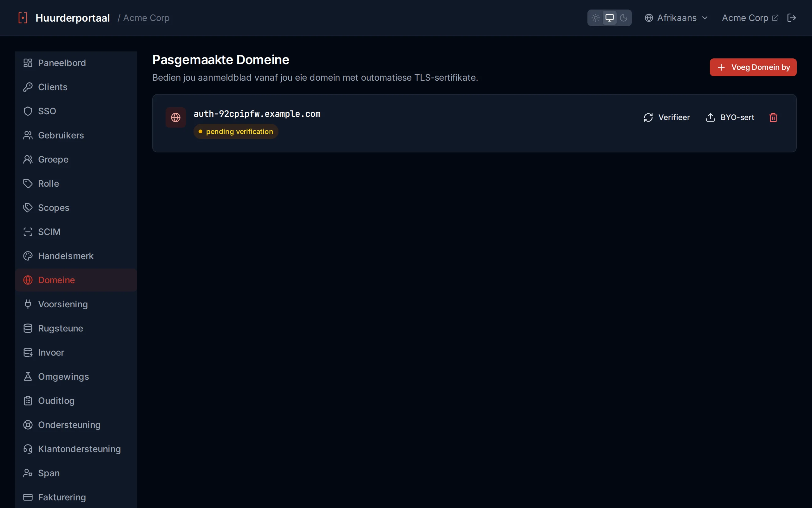Click the external-link icon beside Acme Corp
812x508 pixels.
775,18
